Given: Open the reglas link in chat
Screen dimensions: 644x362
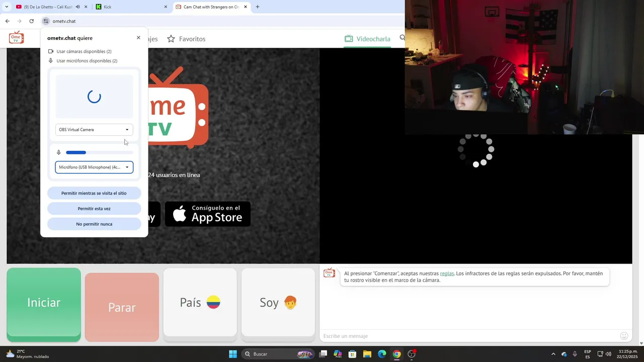Looking at the screenshot, I should (x=447, y=274).
